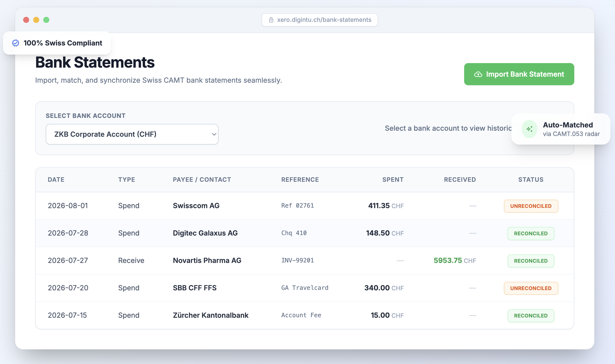Click the REFERENCE column header
The height and width of the screenshot is (364, 615).
coord(300,179)
